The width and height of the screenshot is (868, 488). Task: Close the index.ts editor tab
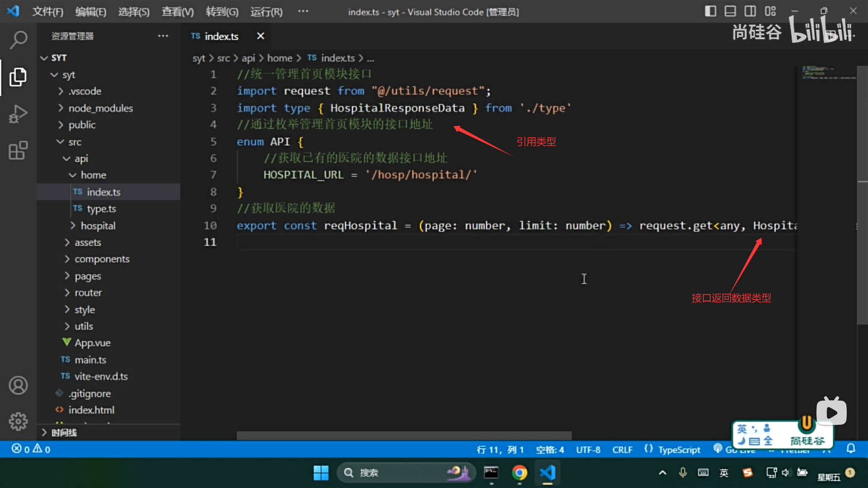click(x=260, y=36)
